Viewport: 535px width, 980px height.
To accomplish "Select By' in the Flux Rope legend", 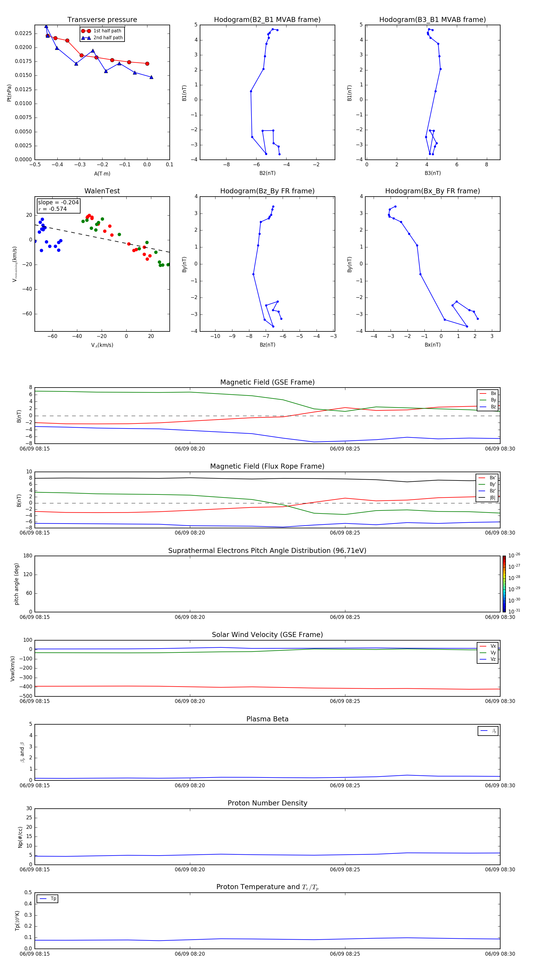I will click(487, 484).
